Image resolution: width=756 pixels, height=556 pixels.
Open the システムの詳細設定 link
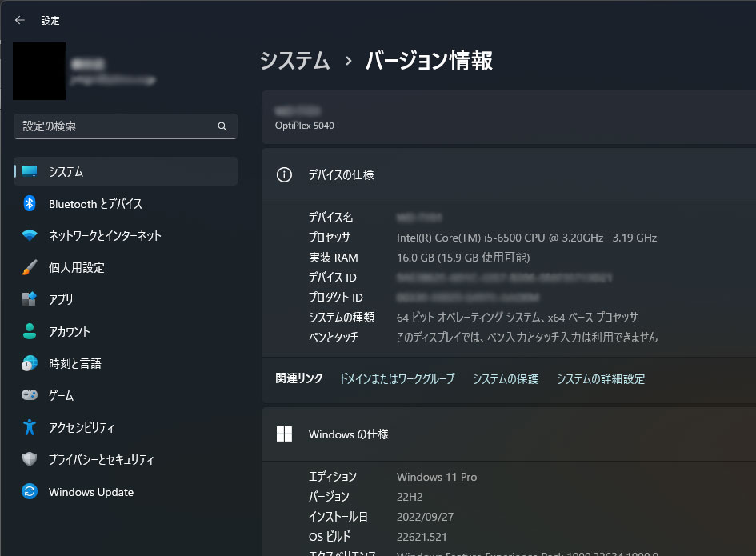601,378
